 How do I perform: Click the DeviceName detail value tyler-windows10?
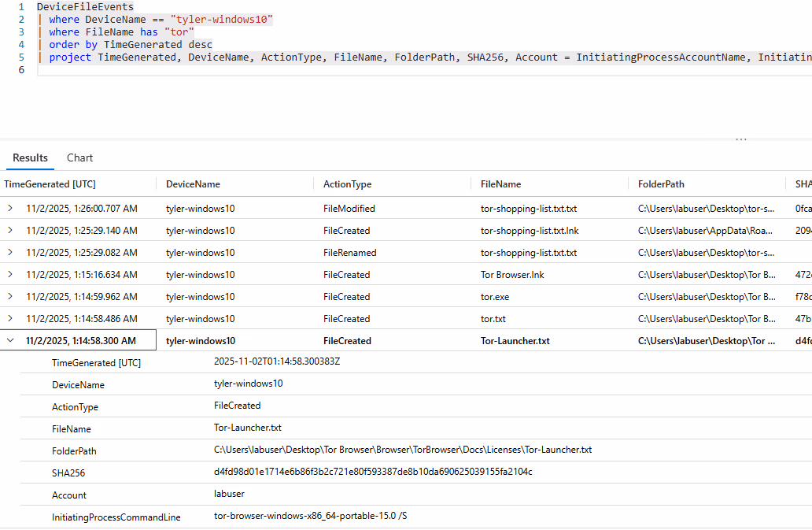pyautogui.click(x=248, y=384)
